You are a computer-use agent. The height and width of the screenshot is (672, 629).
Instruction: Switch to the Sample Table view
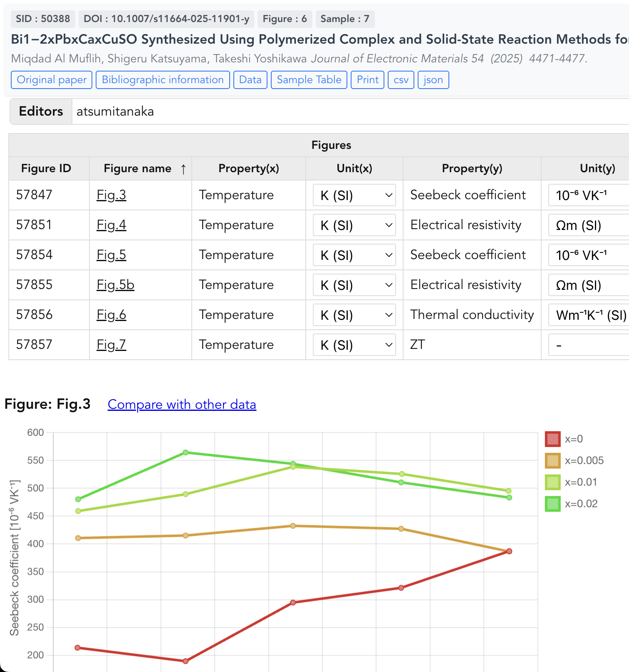[x=309, y=80]
